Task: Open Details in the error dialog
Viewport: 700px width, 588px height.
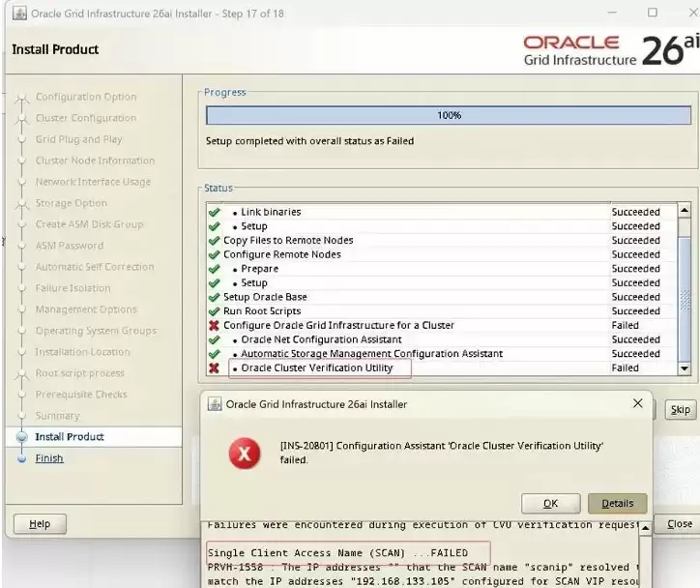Action: (x=618, y=503)
